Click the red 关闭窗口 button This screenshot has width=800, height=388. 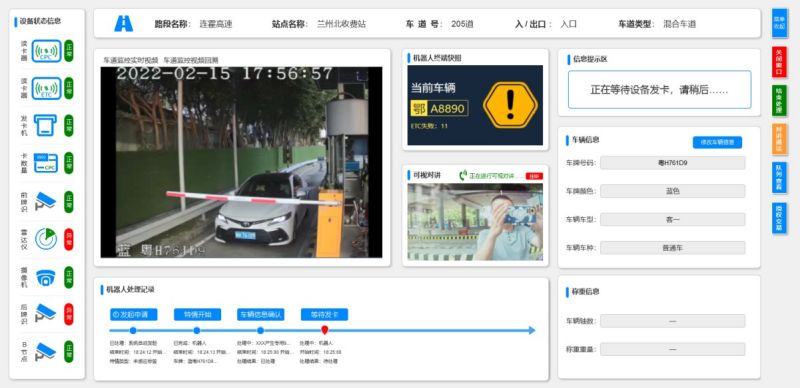(779, 62)
